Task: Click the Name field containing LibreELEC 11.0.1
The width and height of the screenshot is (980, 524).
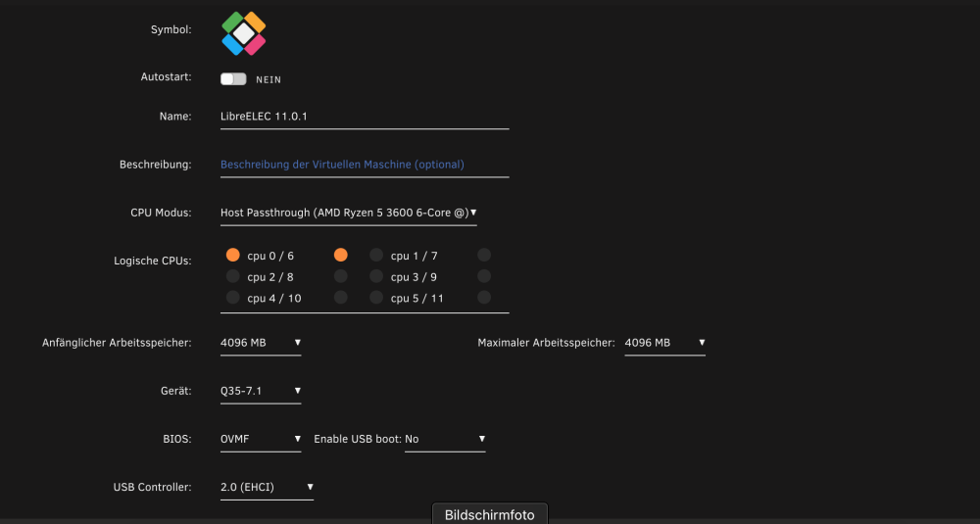Action: [x=365, y=117]
